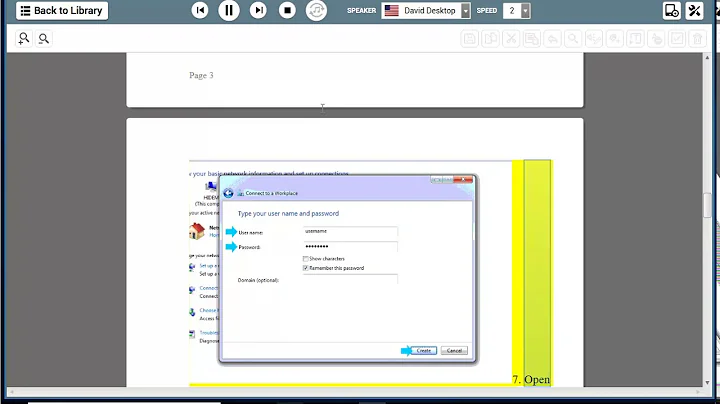
Task: Click the vertical scrollbar thumb
Action: coord(707,206)
